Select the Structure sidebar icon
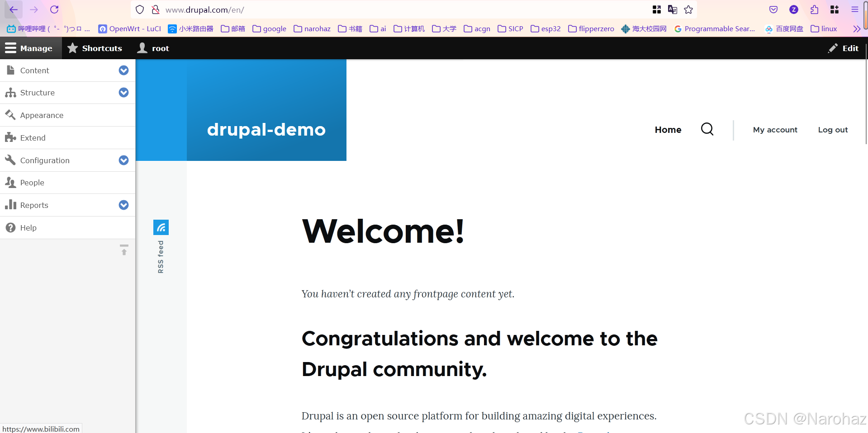The image size is (868, 433). [11, 93]
